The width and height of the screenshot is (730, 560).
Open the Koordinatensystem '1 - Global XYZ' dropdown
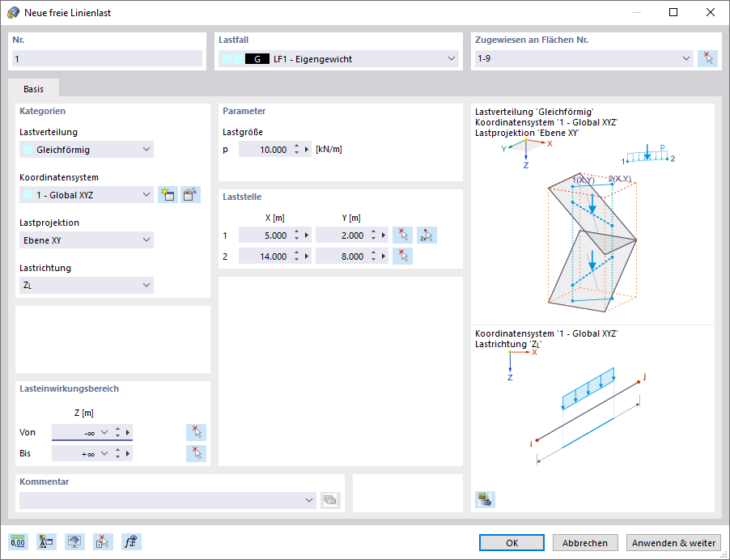coord(146,194)
